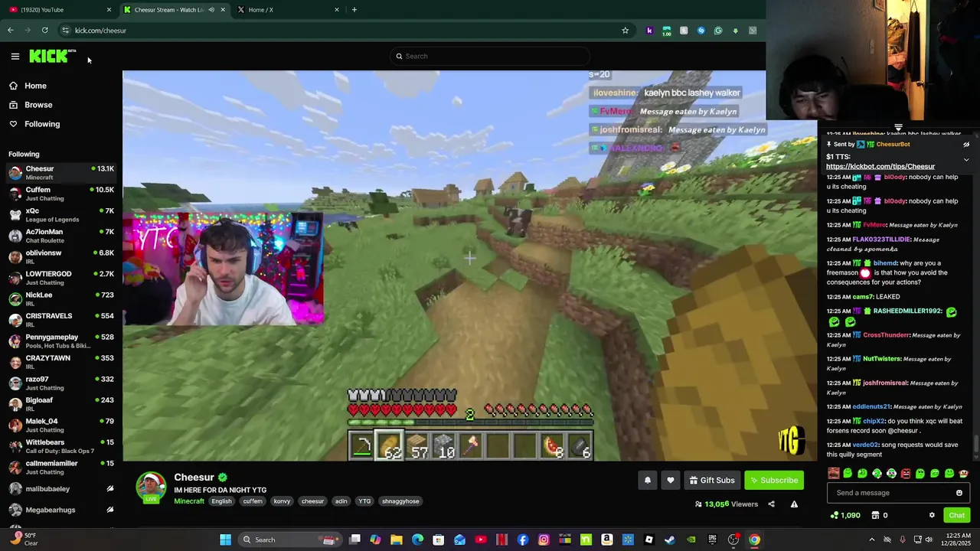Collapse the pinned message chevron
Viewport: 980px width, 551px height.
click(x=966, y=160)
